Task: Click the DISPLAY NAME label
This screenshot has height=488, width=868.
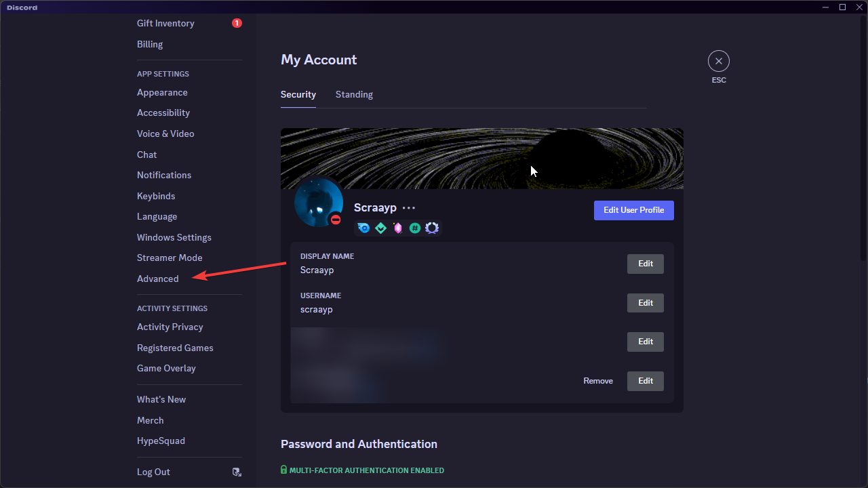Action: pos(328,257)
